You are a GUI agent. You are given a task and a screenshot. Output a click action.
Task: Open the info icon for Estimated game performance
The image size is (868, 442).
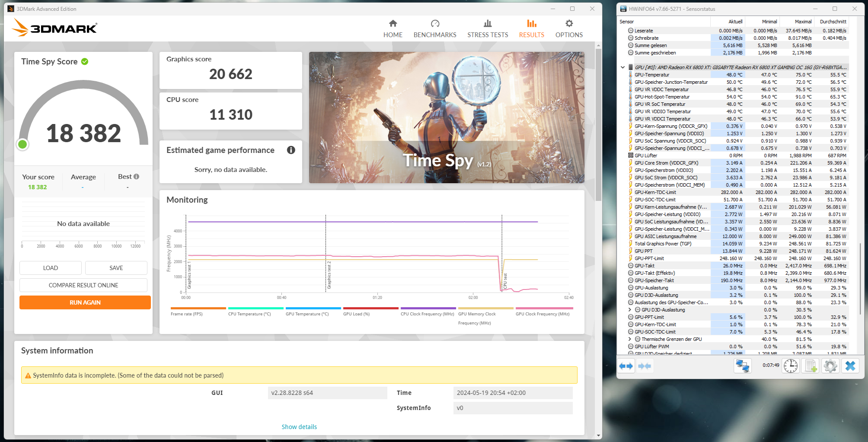pyautogui.click(x=291, y=150)
